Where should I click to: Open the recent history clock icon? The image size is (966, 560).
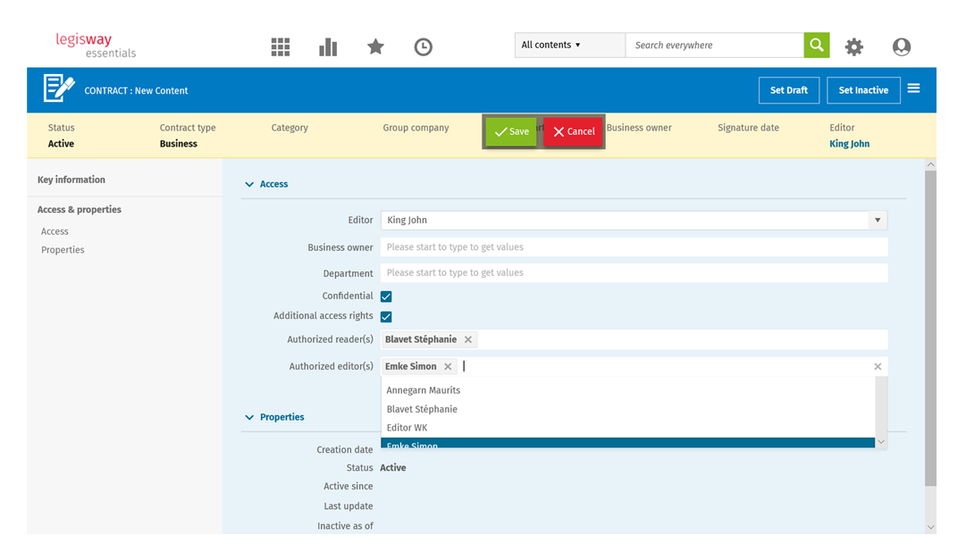pyautogui.click(x=424, y=46)
